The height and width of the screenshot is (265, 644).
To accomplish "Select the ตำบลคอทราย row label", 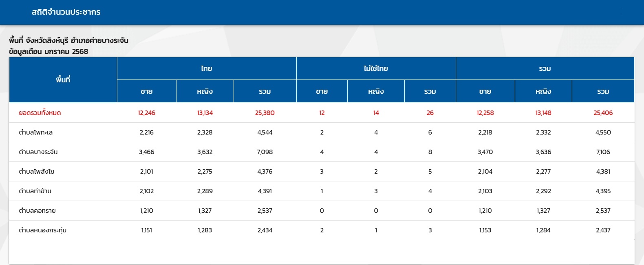I will point(37,211).
